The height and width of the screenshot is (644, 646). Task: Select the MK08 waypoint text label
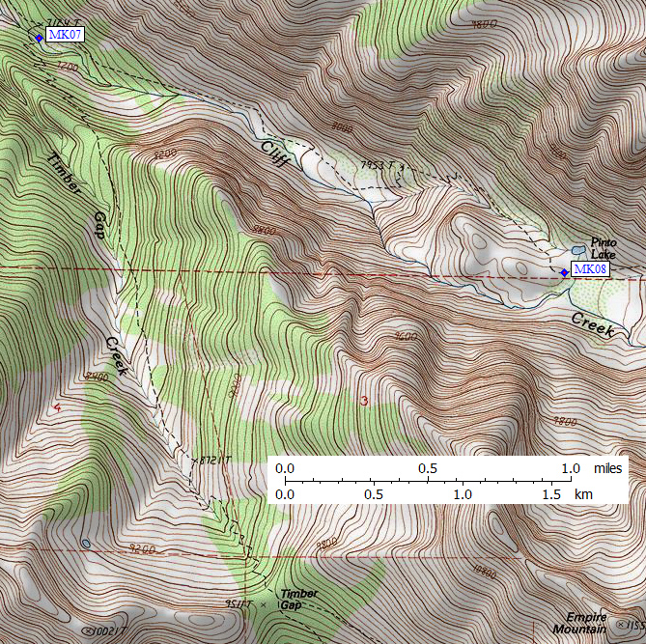click(590, 269)
